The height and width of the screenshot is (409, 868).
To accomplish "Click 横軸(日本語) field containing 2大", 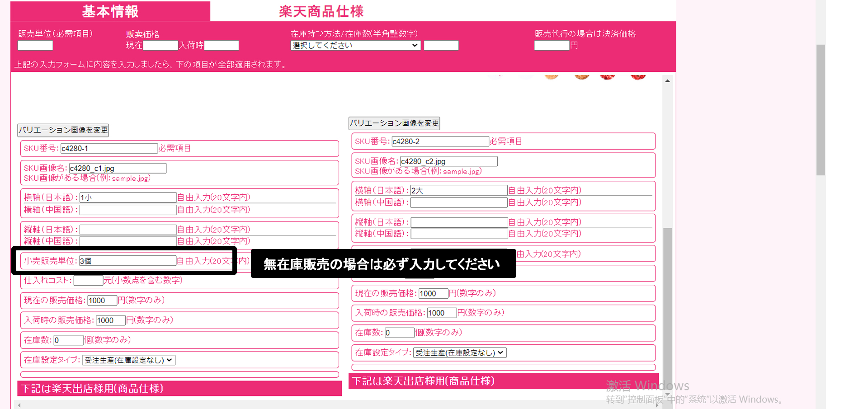I will (x=458, y=190).
